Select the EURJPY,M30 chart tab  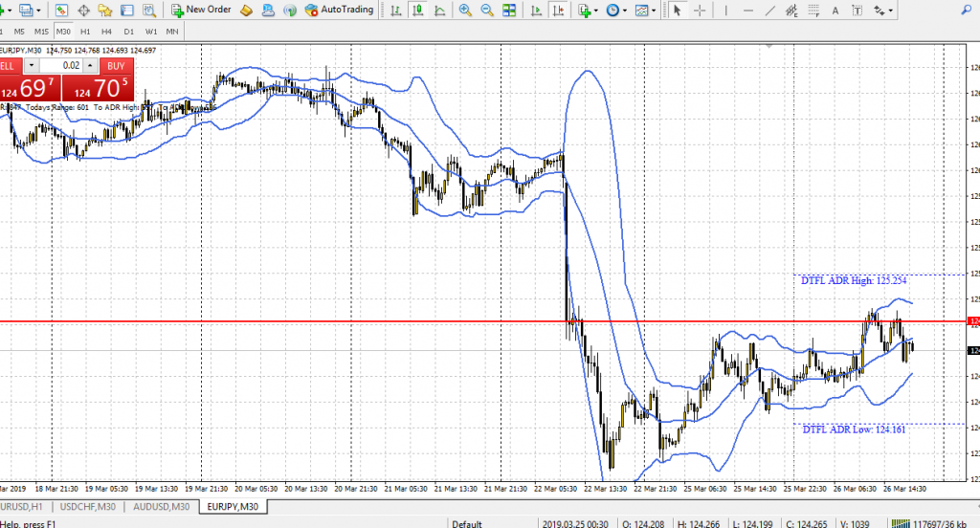pos(233,507)
